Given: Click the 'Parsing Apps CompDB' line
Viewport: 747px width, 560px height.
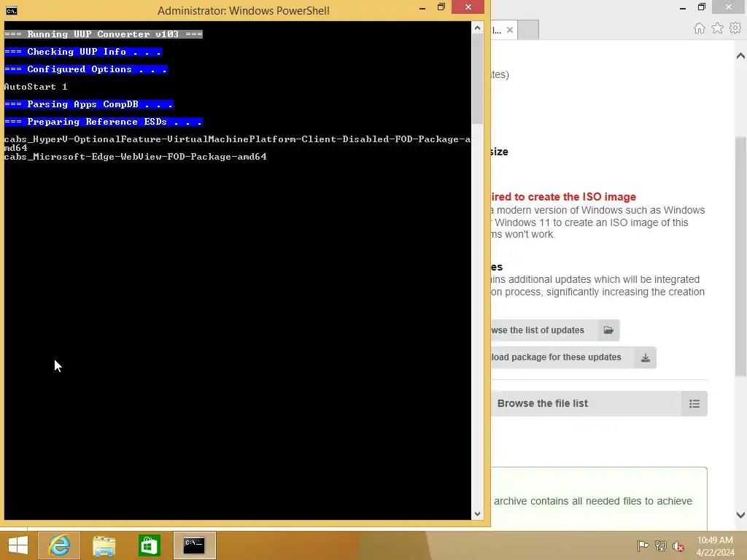Looking at the screenshot, I should tap(88, 104).
